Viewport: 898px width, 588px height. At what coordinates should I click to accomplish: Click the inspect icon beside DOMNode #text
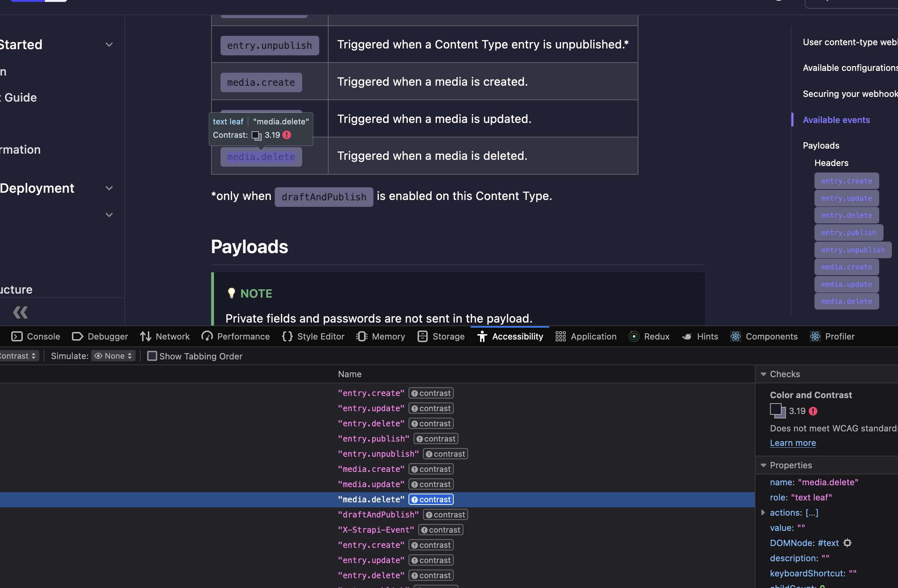tap(847, 543)
